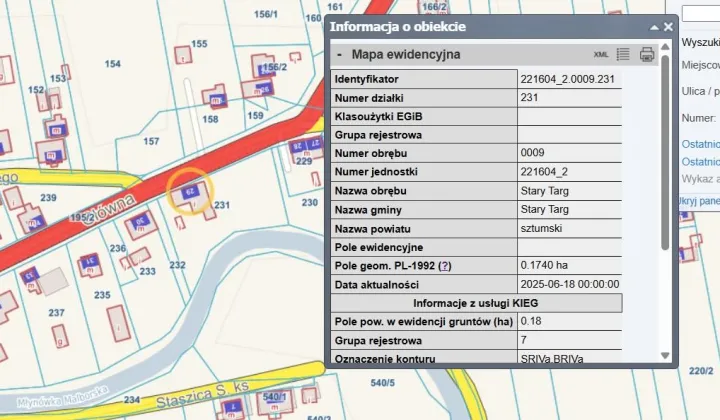
Task: Click parcel 235 on the map
Action: point(102,295)
